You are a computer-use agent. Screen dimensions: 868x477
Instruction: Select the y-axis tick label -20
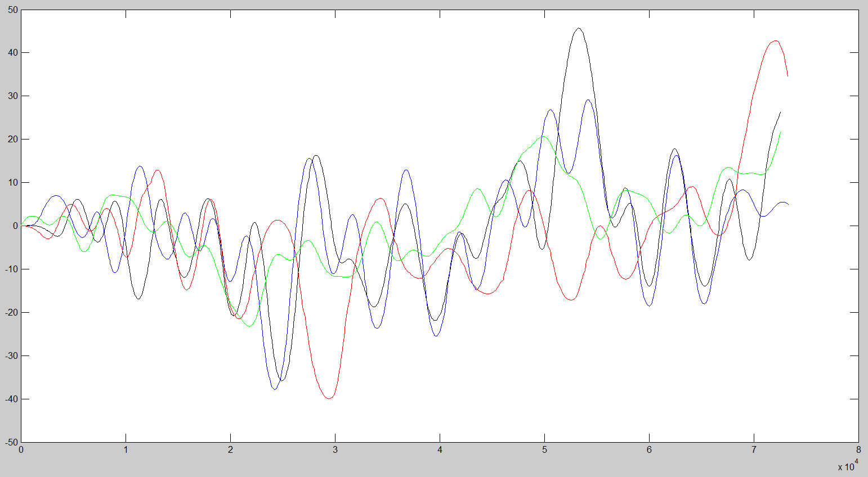12,313
